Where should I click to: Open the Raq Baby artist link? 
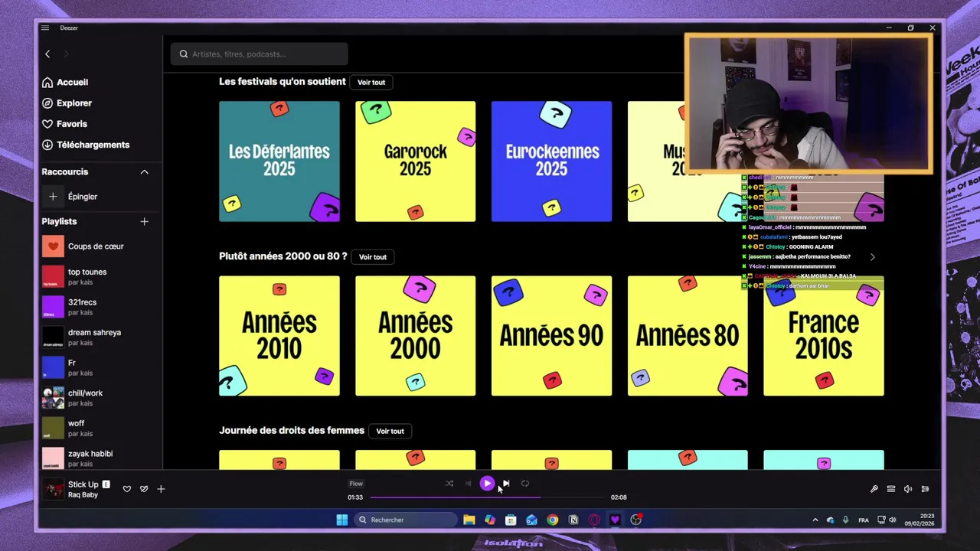pyautogui.click(x=83, y=495)
